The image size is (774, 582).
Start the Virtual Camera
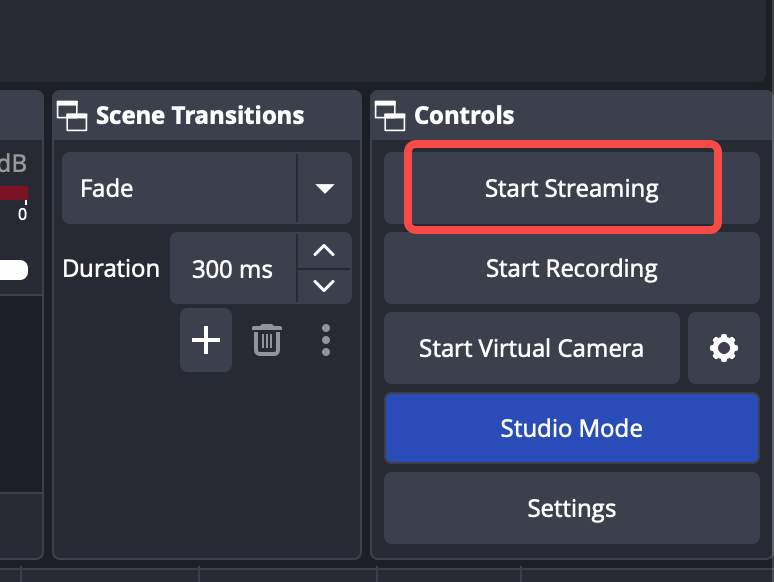pyautogui.click(x=532, y=348)
